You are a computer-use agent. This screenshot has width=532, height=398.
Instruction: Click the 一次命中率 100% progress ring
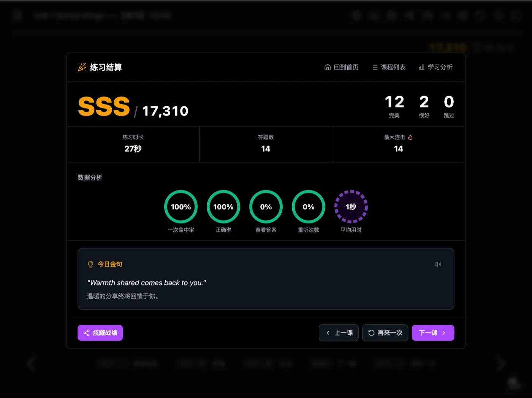181,207
